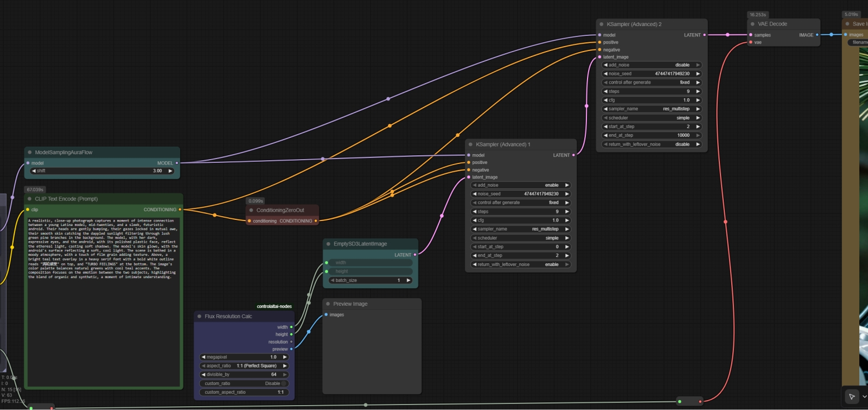Click the megapixel value slider field

click(244, 357)
